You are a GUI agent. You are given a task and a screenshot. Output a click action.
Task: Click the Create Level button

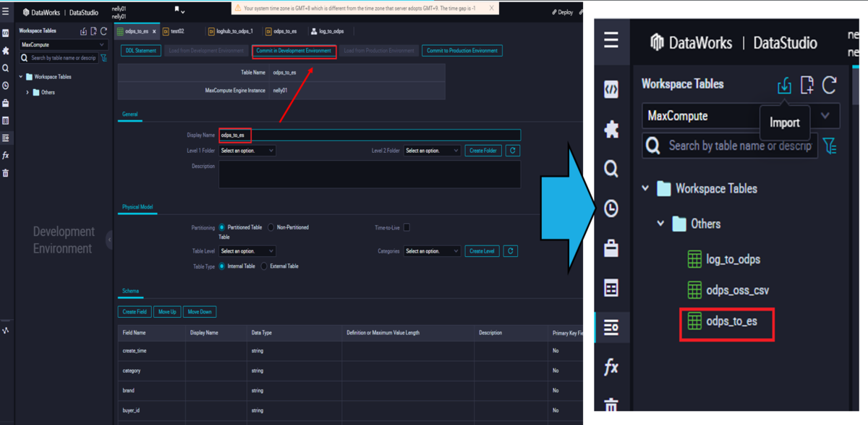click(x=482, y=251)
